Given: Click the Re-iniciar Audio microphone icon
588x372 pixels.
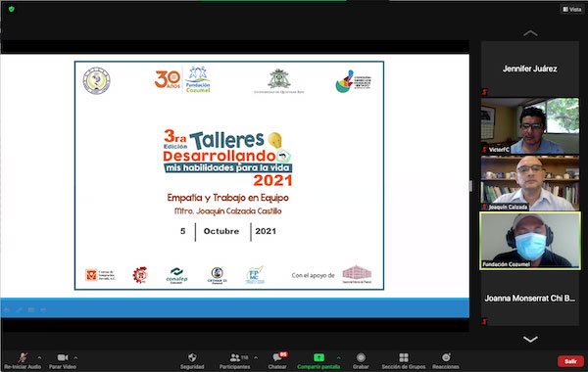Looking at the screenshot, I should coord(23,357).
